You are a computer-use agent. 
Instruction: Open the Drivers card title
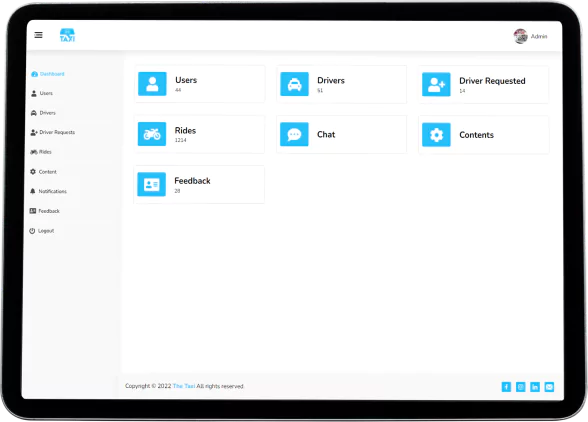pos(331,80)
